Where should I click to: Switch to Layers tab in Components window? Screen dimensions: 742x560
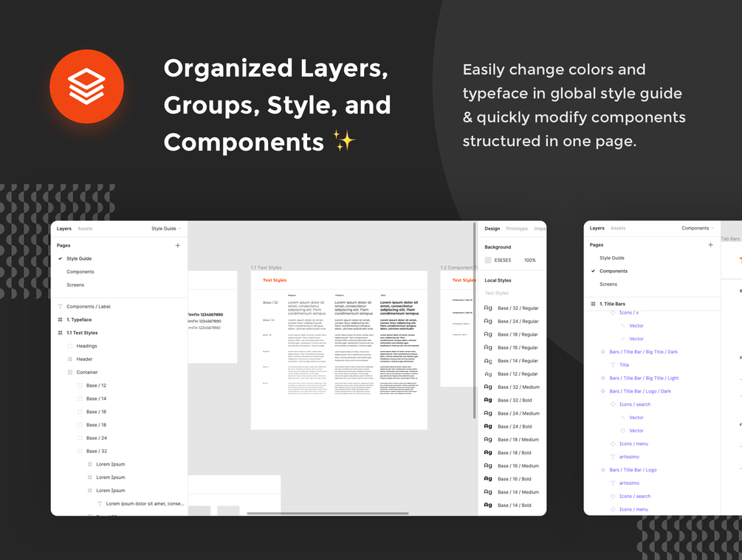pos(597,228)
